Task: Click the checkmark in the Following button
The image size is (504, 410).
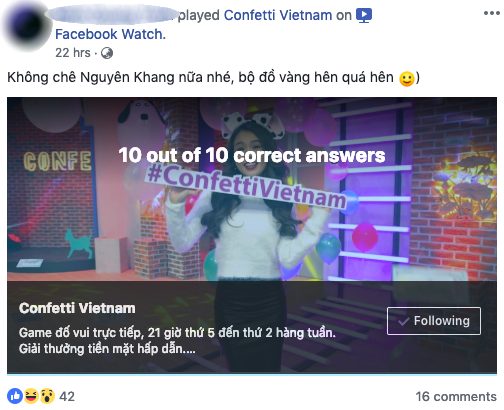Action: tap(403, 321)
